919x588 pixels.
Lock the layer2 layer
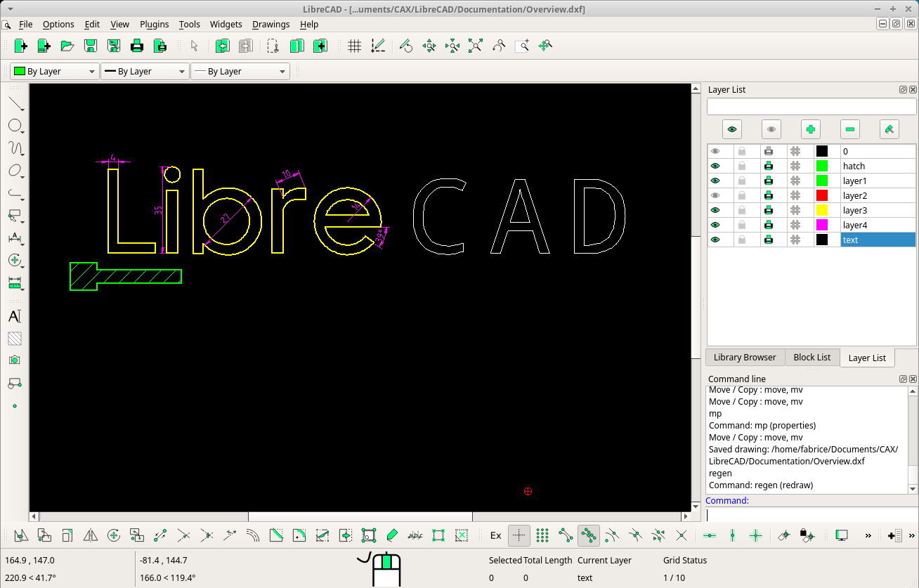coord(742,195)
